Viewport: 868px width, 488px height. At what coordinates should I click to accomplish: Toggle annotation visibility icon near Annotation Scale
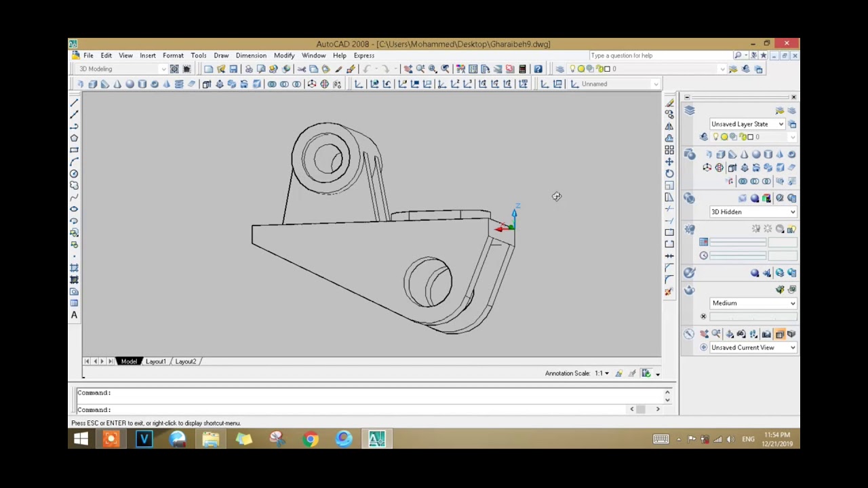(x=618, y=373)
